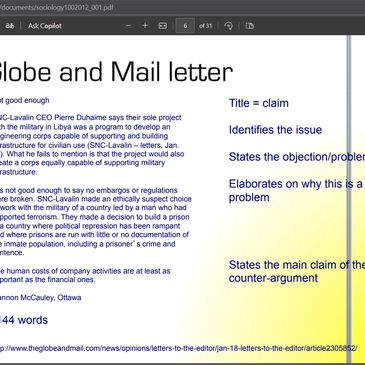Click the '144 words' text
The image size is (365, 365).
pyautogui.click(x=24, y=320)
